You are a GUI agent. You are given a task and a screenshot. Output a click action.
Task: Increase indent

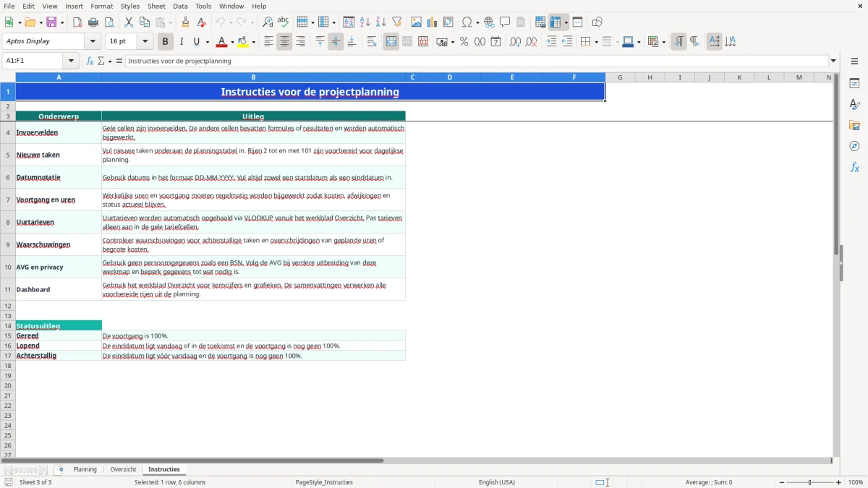551,42
